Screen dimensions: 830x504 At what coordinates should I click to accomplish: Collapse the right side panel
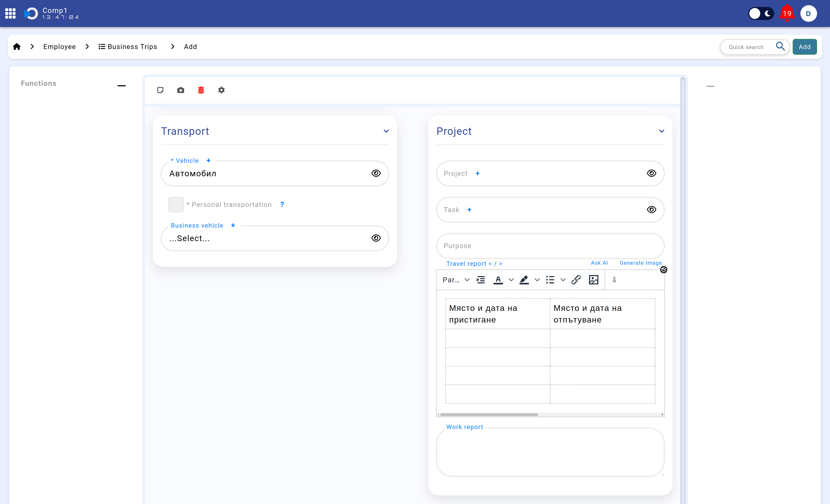tap(710, 86)
